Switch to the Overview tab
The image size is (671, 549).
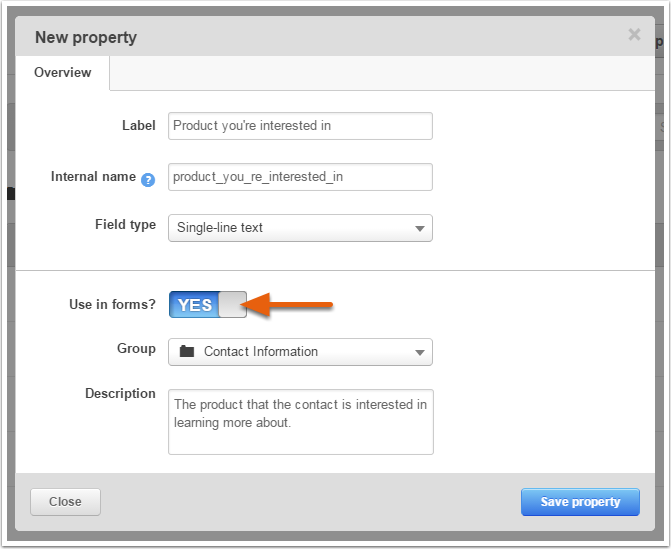pyautogui.click(x=62, y=72)
